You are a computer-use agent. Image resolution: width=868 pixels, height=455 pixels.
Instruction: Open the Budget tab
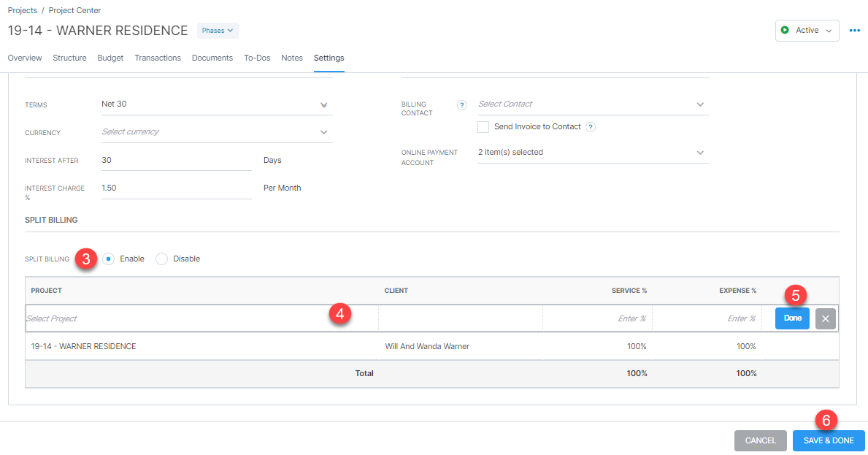click(110, 58)
